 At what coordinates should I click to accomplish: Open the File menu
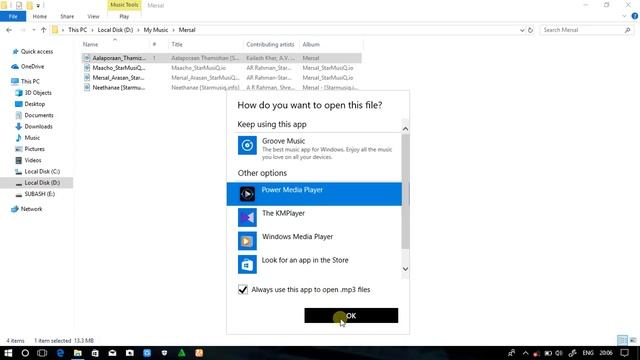click(x=13, y=16)
